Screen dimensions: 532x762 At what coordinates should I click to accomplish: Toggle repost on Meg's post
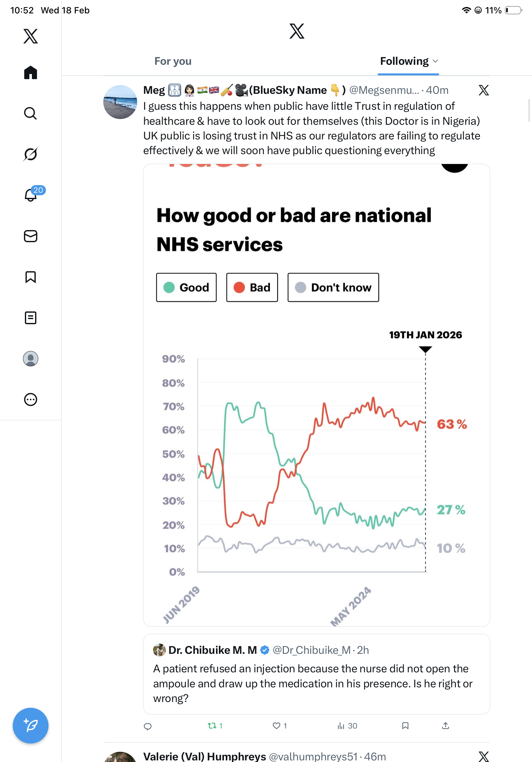click(x=212, y=726)
